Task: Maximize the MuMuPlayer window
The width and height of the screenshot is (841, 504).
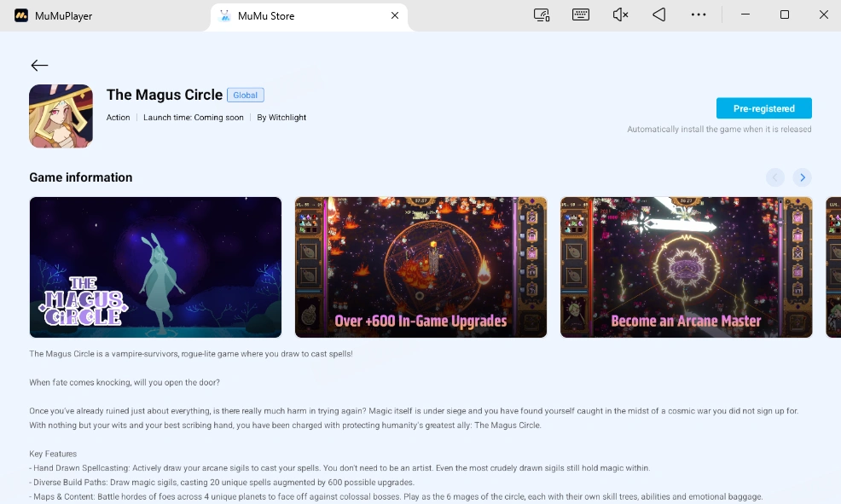Action: click(784, 14)
